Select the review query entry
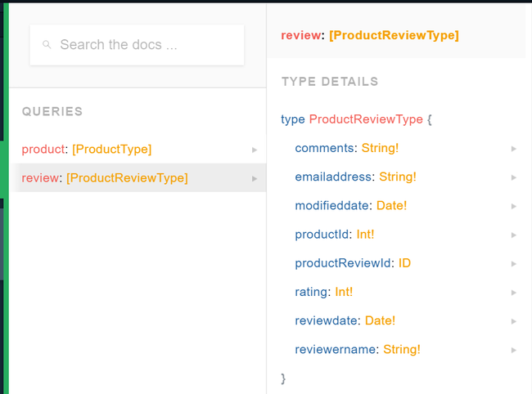Screen dimensions: 532x394 (39, 177)
